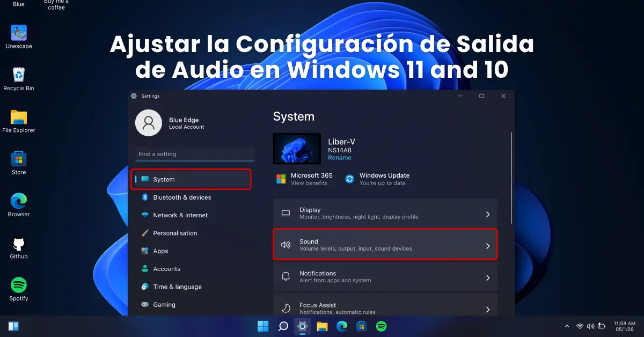Viewport: 644px width, 337px height.
Task: Click the Rename link under Liber-V
Action: tap(340, 158)
